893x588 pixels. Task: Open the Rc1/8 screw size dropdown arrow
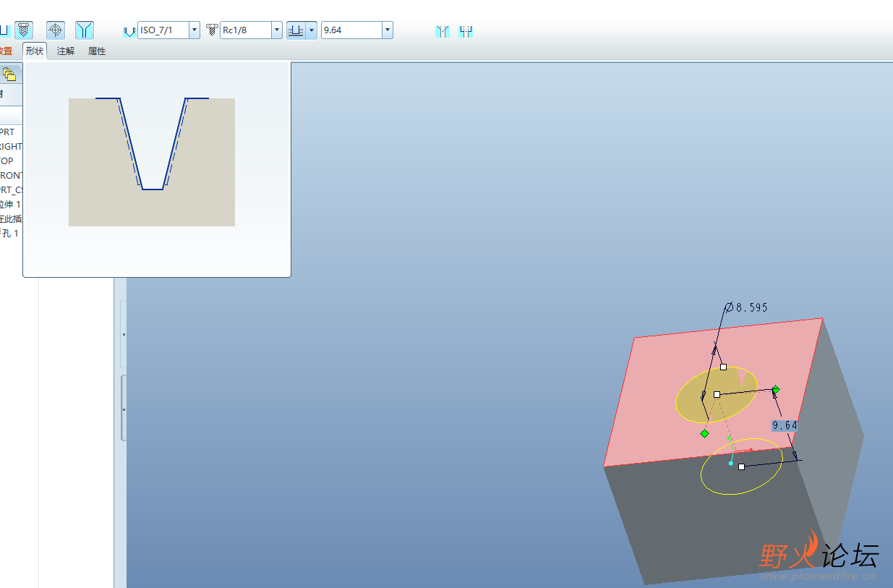(x=277, y=30)
